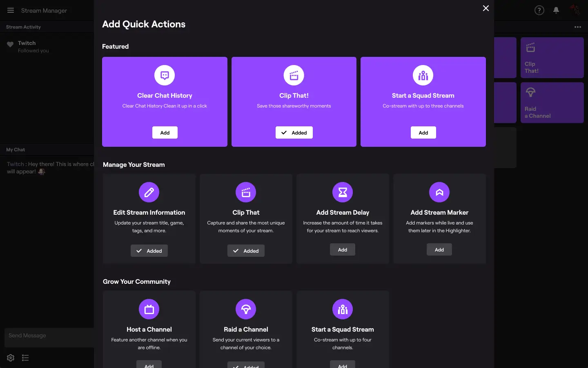588x368 pixels.
Task: Add the Start a Squad Stream featured action
Action: tap(423, 132)
